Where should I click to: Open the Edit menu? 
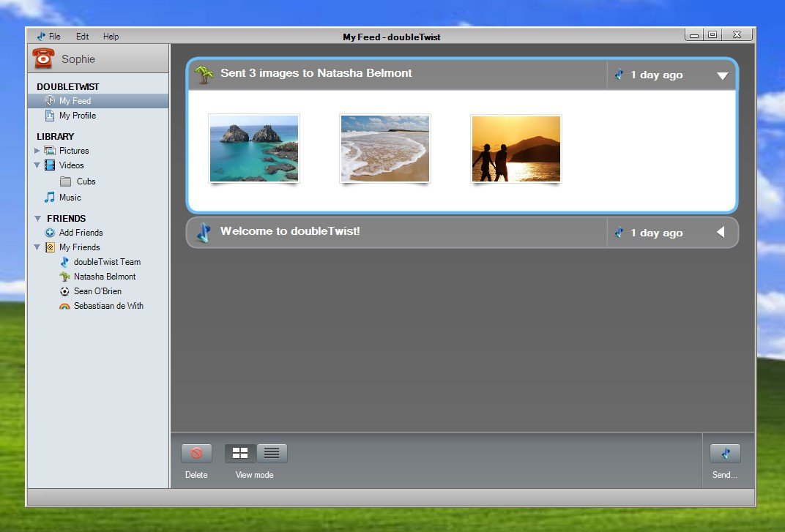pyautogui.click(x=82, y=37)
